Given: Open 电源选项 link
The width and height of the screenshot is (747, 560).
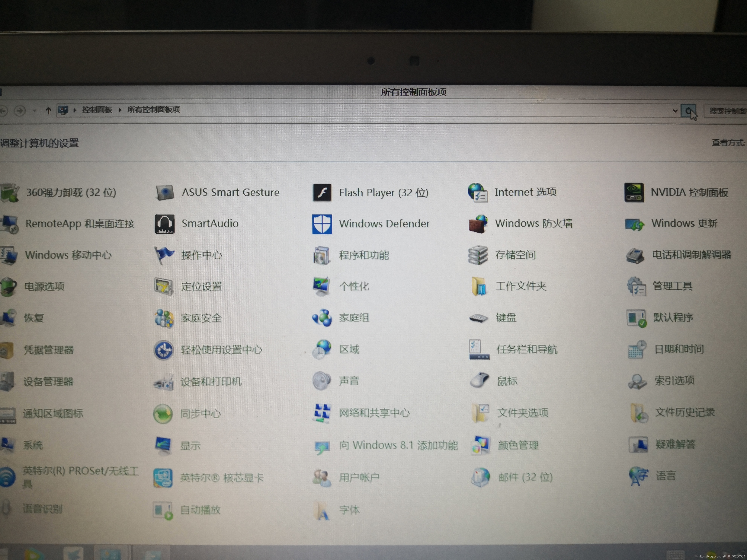Looking at the screenshot, I should (x=44, y=287).
